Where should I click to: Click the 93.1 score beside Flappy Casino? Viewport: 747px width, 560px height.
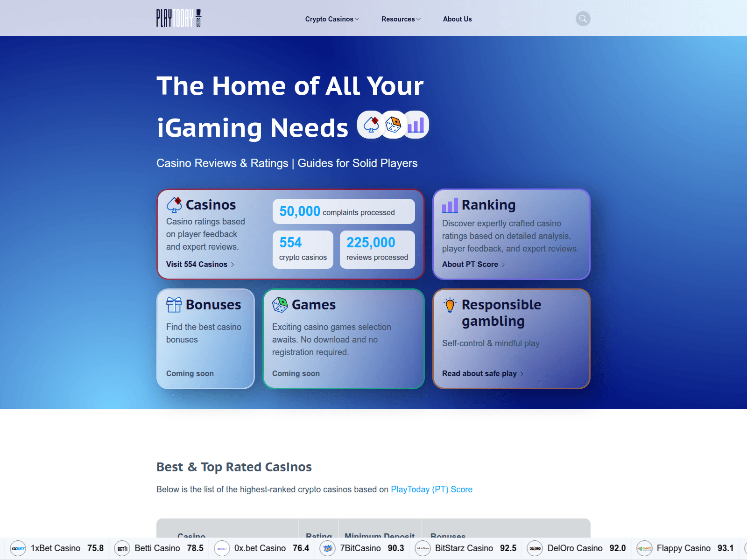coord(726,548)
